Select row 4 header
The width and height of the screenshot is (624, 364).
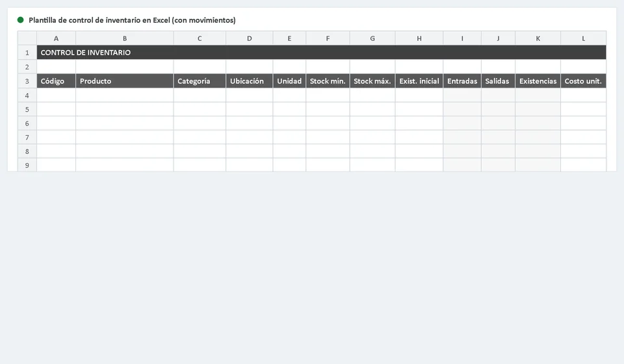27,96
